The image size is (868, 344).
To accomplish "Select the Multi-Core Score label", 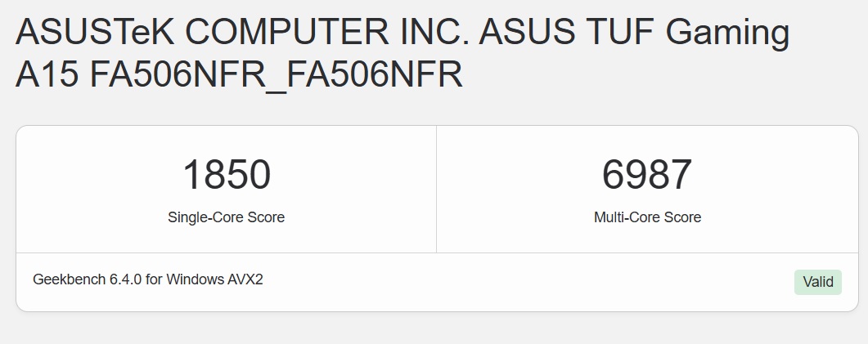I will (647, 217).
